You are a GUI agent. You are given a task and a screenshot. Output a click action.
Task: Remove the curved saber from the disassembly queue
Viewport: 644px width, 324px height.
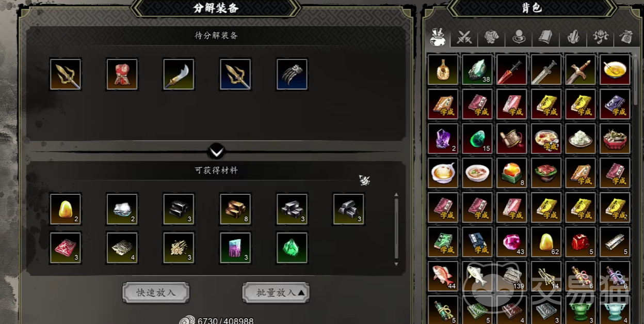tap(179, 74)
